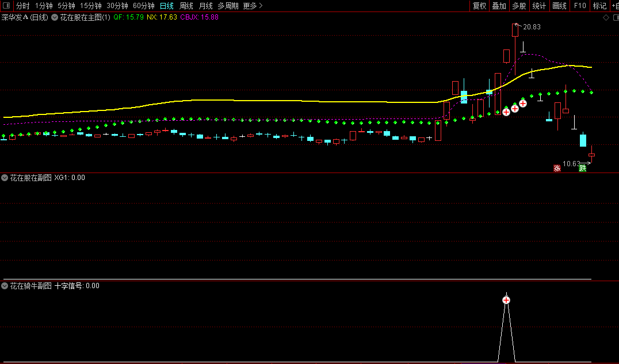Click the diamond icon at top-right of chart

click(x=606, y=17)
